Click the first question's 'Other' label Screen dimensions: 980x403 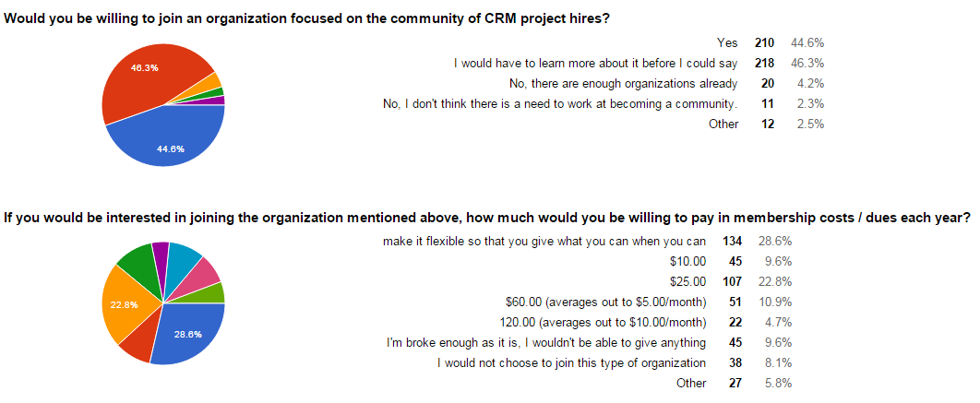click(723, 124)
